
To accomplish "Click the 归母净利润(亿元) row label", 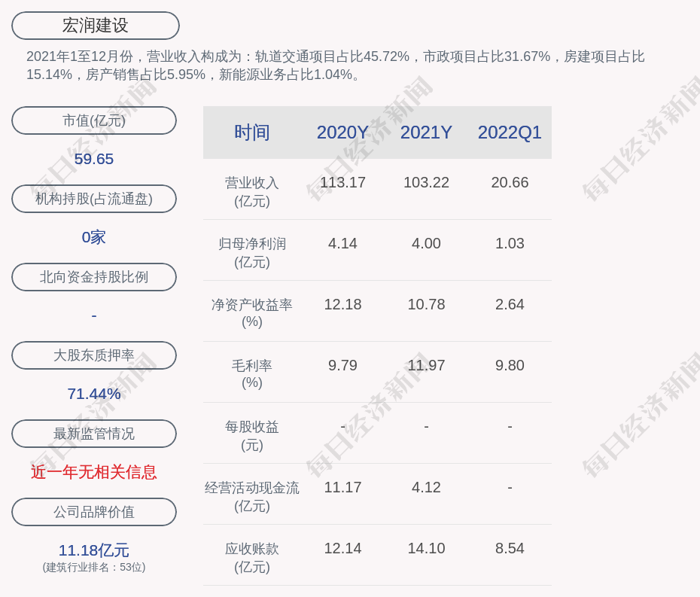I will point(252,253).
